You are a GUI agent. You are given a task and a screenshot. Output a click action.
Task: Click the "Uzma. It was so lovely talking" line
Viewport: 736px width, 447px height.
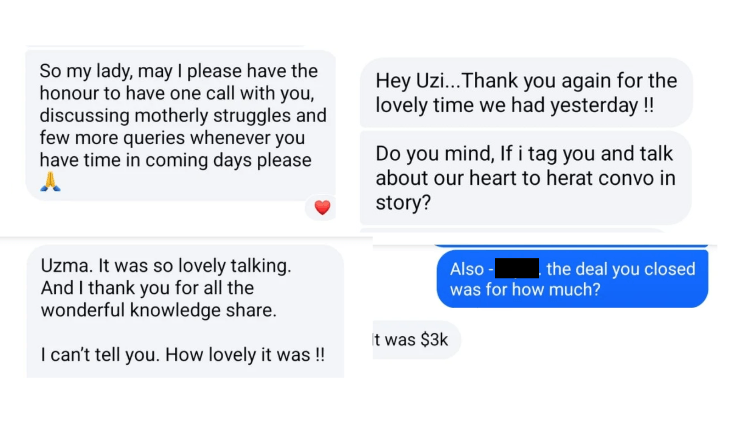(165, 266)
